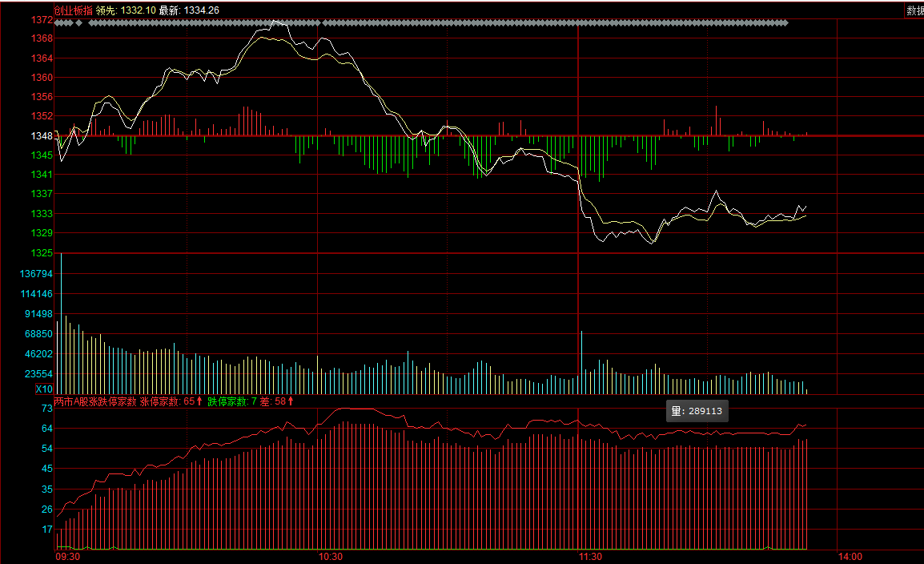Click the 14:00 time axis label
Screen dimensions: 924x564
click(850, 556)
